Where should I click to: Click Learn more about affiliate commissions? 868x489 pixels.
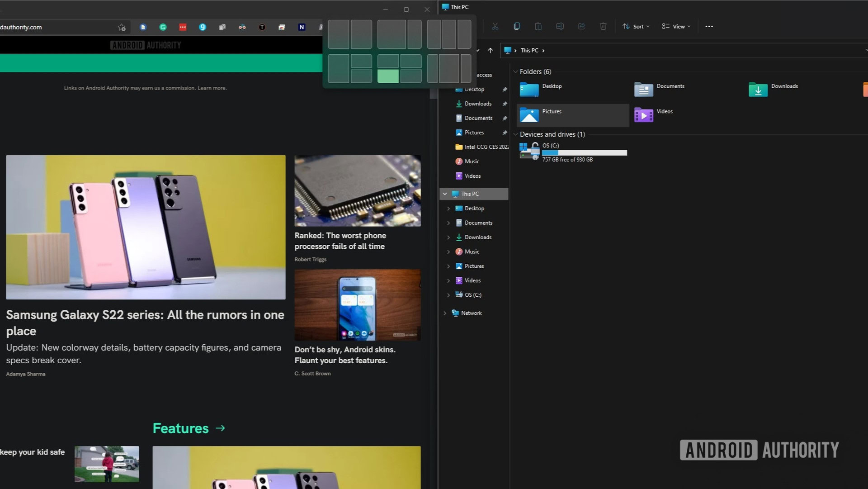tap(212, 87)
